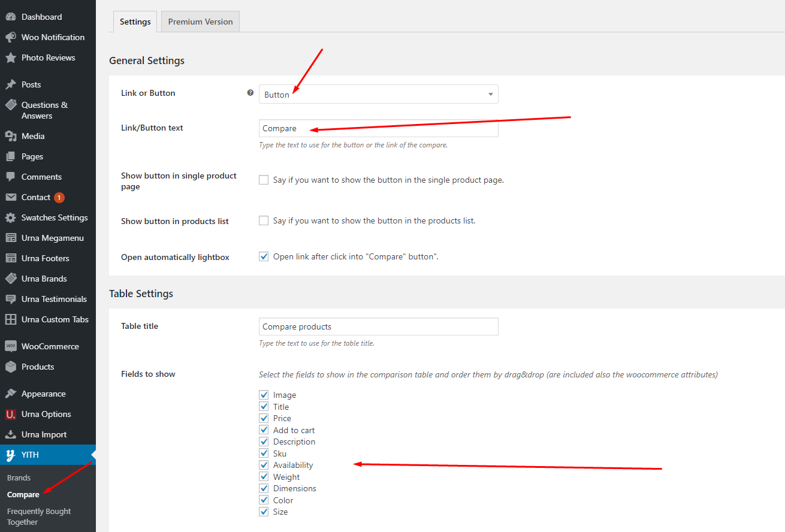Image resolution: width=785 pixels, height=532 pixels.
Task: Click the Contact notification badge
Action: 59,197
